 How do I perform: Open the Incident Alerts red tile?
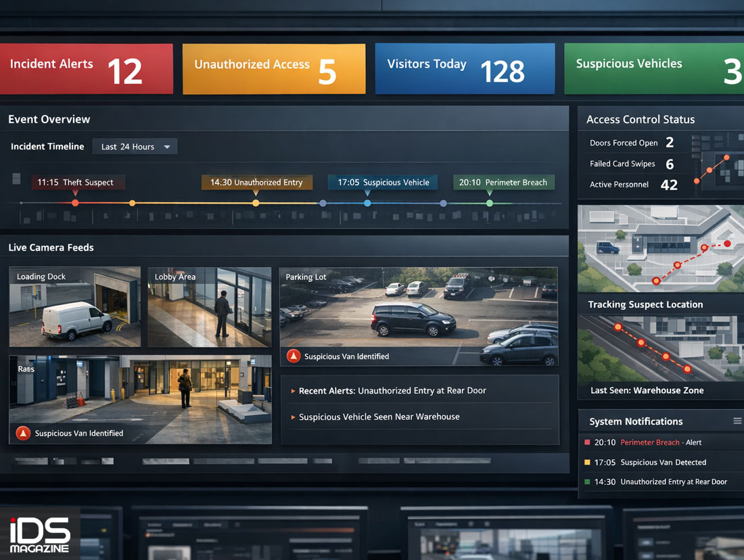pyautogui.click(x=86, y=69)
